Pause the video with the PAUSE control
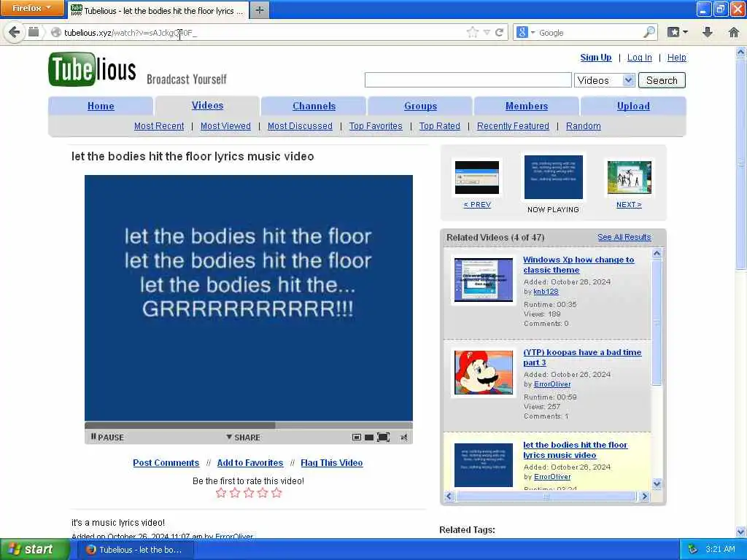Image resolution: width=747 pixels, height=560 pixels. (107, 437)
